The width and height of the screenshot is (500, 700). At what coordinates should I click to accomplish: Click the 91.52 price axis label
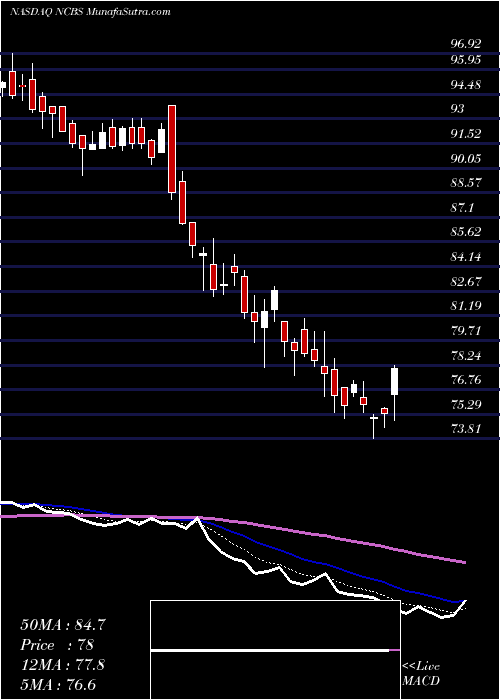(x=466, y=133)
